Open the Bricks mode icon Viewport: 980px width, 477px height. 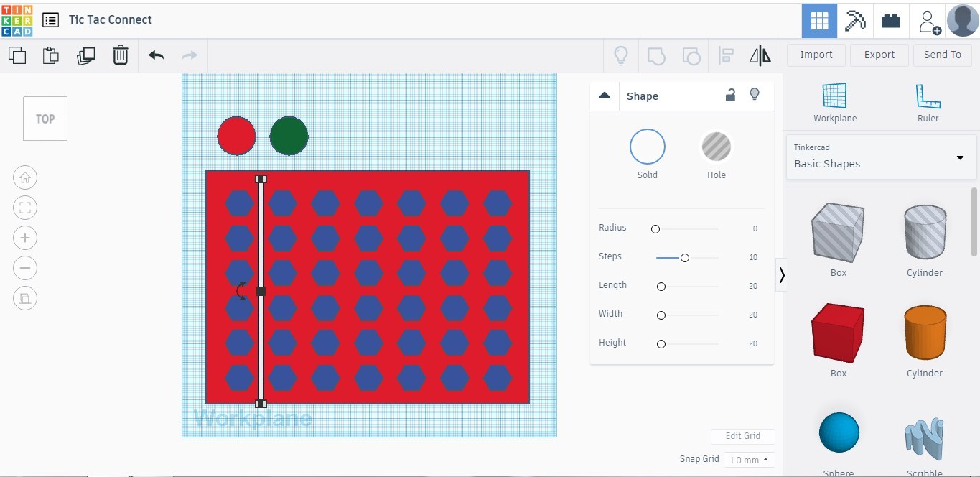pos(891,20)
